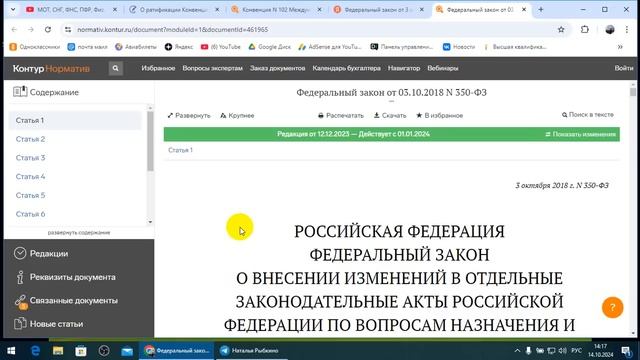640x360 pixels.
Task: Show changes via Показать изменения
Action: (x=580, y=134)
